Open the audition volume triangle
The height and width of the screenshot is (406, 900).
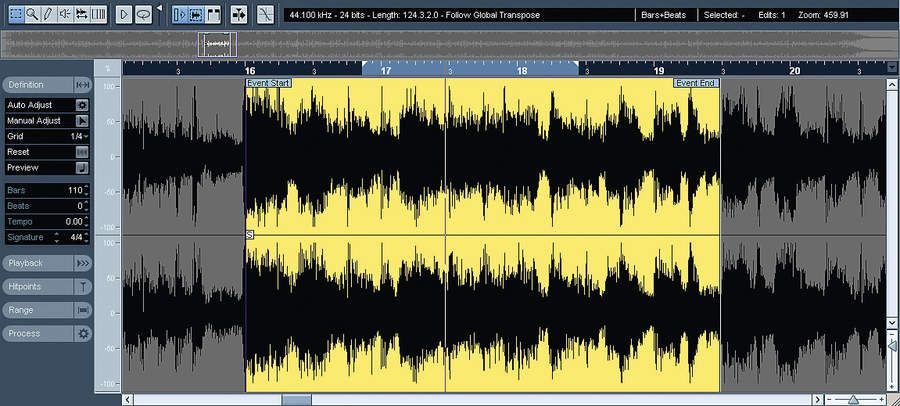159,9
